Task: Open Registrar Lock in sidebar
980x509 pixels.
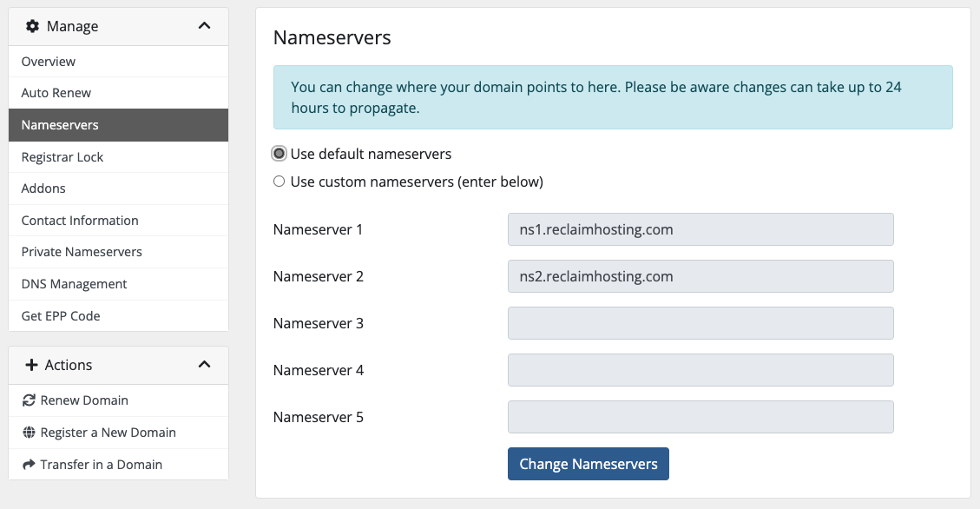Action: (118, 157)
